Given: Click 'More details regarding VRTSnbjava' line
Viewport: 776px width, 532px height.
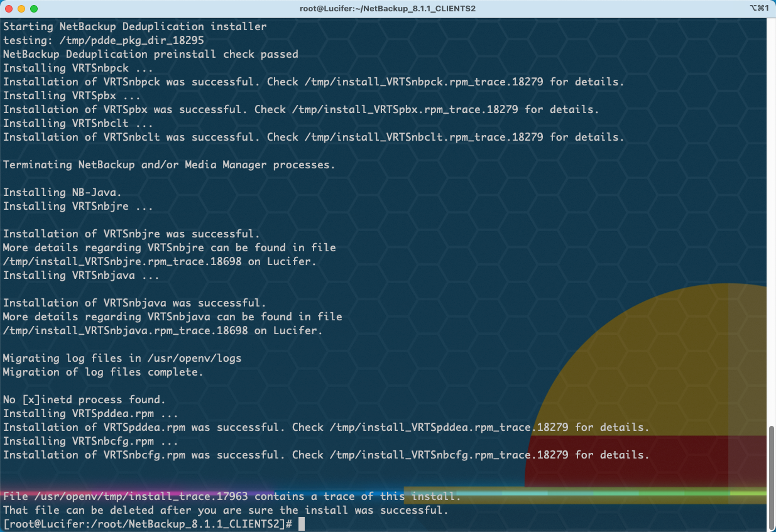Looking at the screenshot, I should point(173,317).
